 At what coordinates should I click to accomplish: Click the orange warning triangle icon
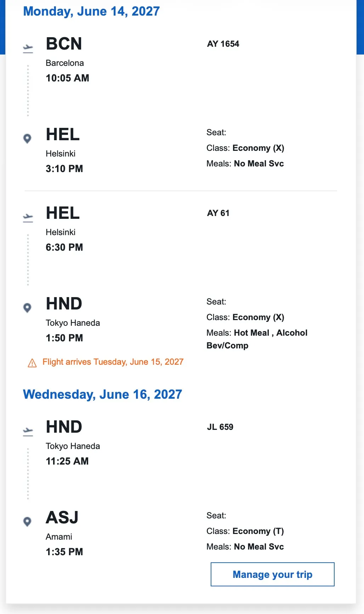coord(32,363)
